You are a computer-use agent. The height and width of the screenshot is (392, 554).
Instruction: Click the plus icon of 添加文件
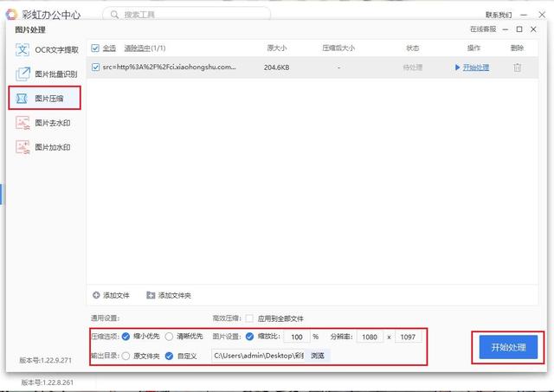(96, 295)
